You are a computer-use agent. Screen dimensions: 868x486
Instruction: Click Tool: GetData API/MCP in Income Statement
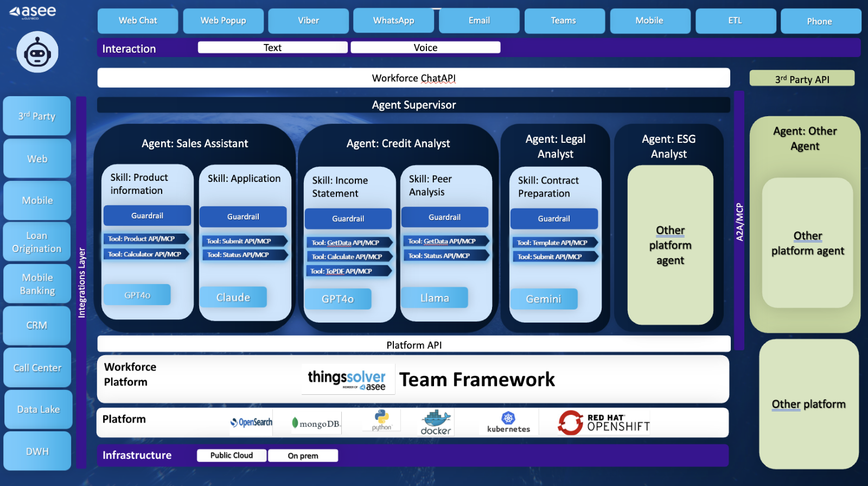click(x=350, y=243)
